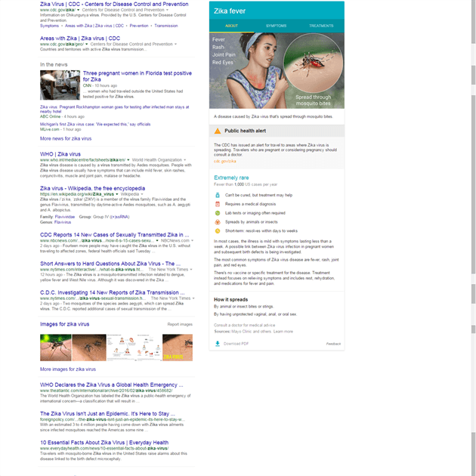Open WHO | Zika virus result
The height and width of the screenshot is (476, 476).
click(60, 154)
